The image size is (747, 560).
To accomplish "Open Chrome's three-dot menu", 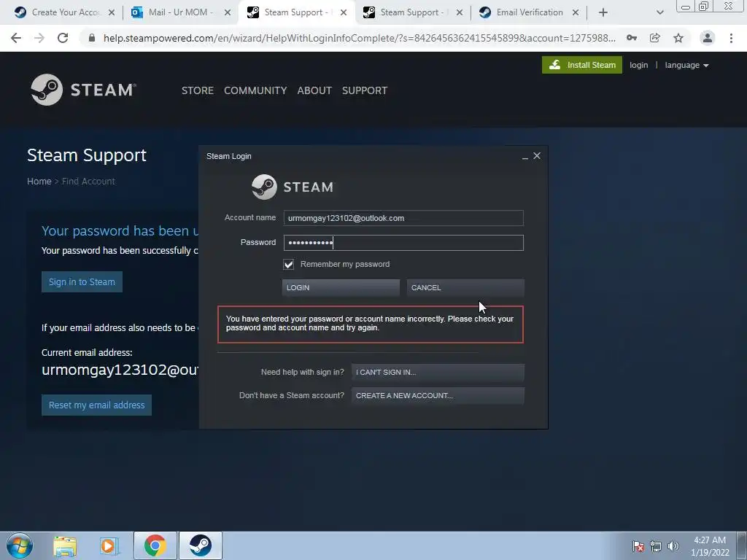I will pyautogui.click(x=731, y=38).
